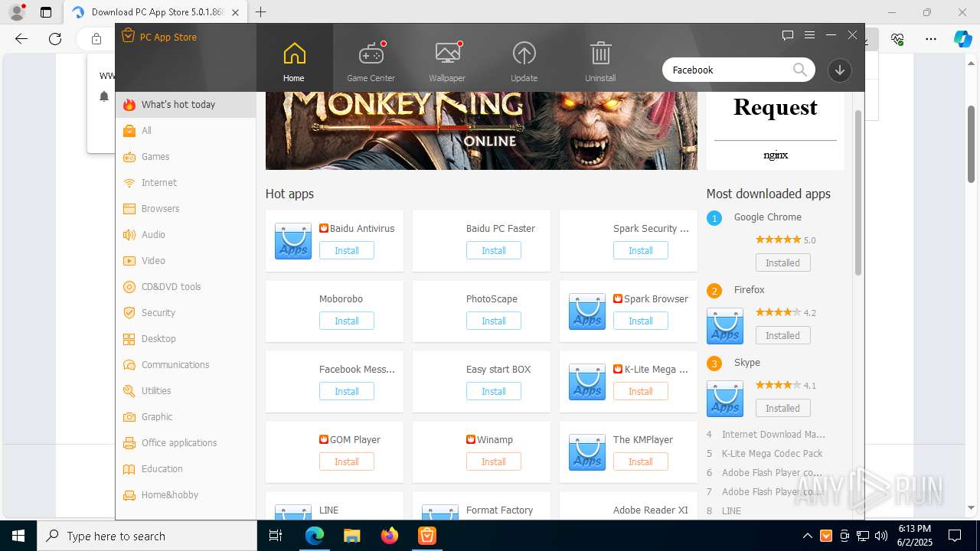Open the Copilot icon in Edge
Screen dimensions: 980x551
tap(962, 39)
